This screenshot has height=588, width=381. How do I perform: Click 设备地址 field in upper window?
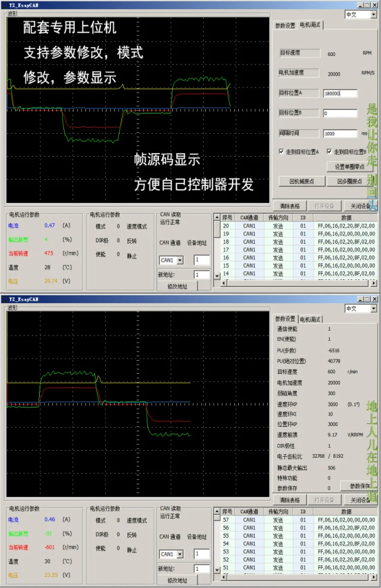coord(202,260)
